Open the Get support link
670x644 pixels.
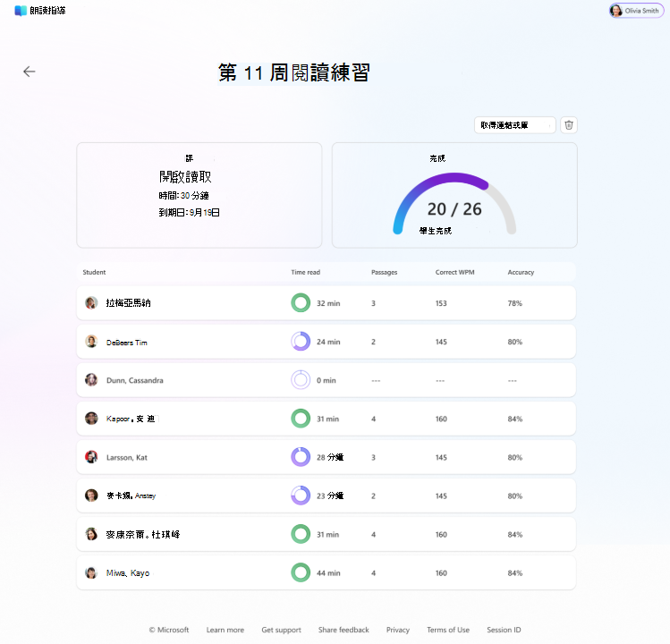click(x=281, y=630)
